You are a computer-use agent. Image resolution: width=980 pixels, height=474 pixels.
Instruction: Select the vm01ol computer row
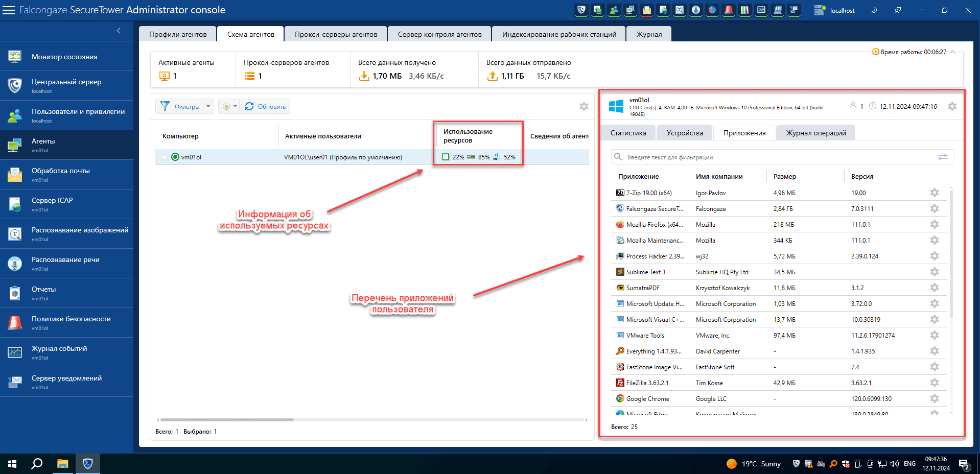372,157
